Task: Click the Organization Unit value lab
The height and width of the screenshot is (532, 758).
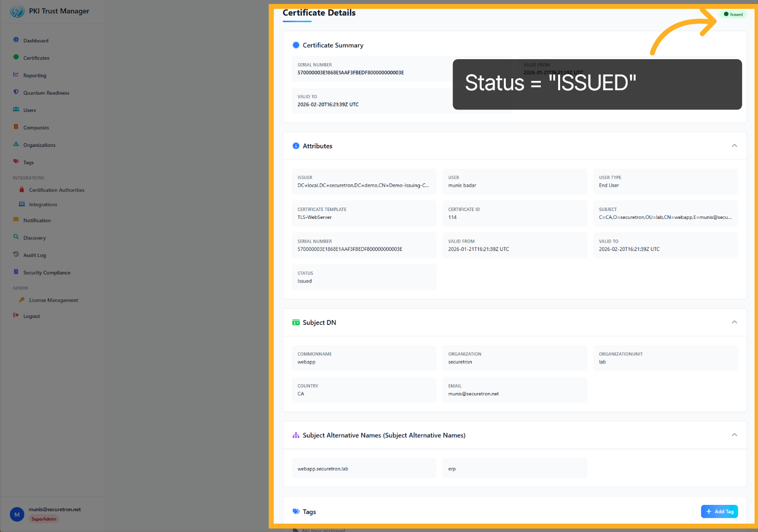Action: 603,362
